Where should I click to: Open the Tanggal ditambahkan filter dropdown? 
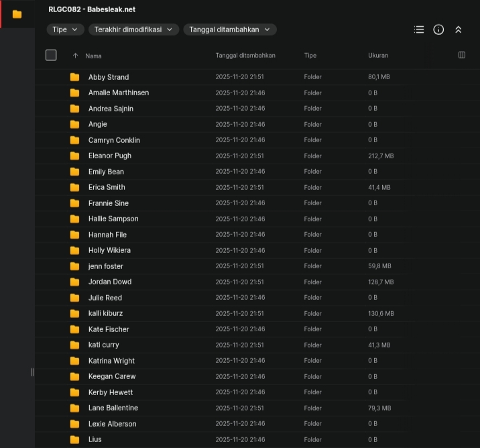click(230, 30)
